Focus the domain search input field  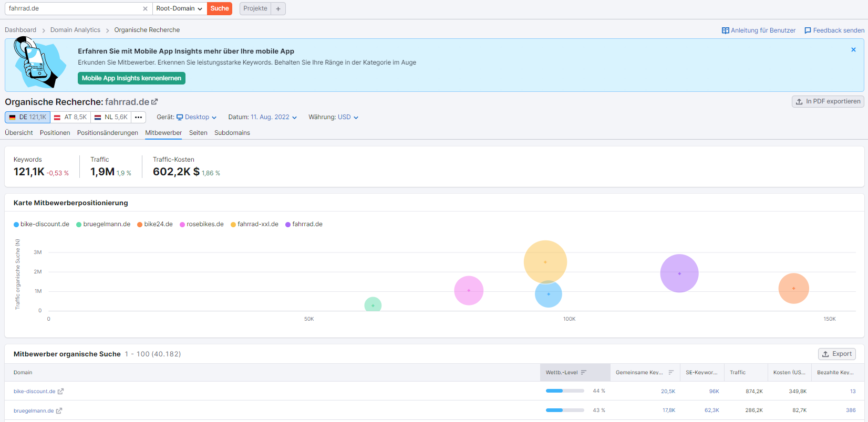(74, 8)
